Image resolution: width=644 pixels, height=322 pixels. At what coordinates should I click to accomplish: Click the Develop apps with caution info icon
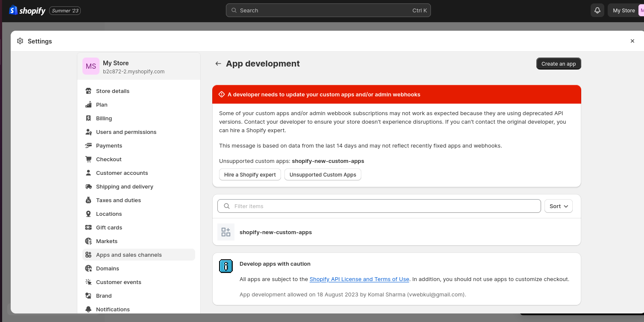(226, 266)
